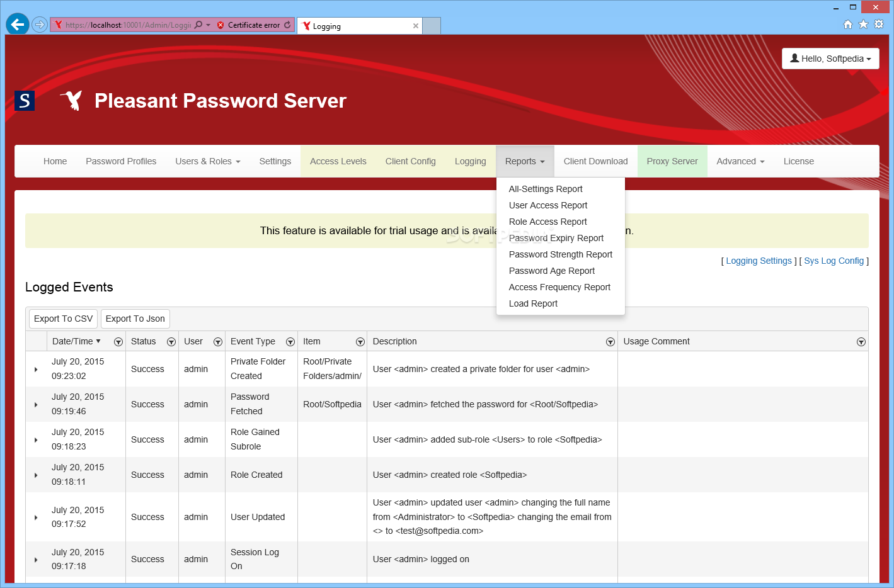Expand the Role Created row

(x=36, y=475)
